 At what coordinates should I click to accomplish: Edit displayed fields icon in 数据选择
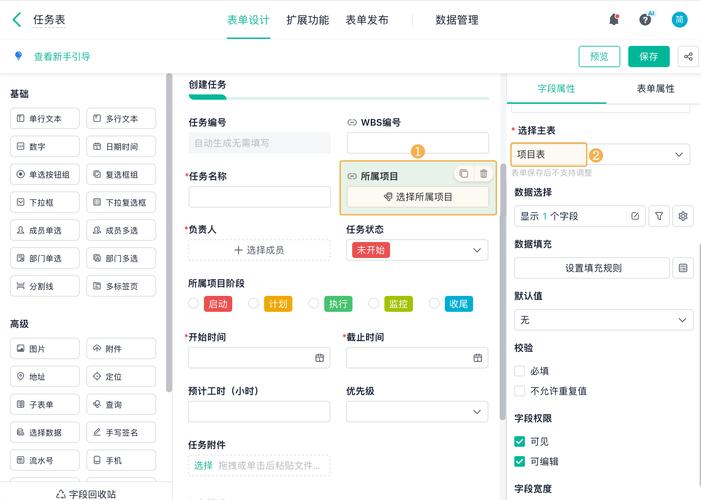tap(635, 216)
